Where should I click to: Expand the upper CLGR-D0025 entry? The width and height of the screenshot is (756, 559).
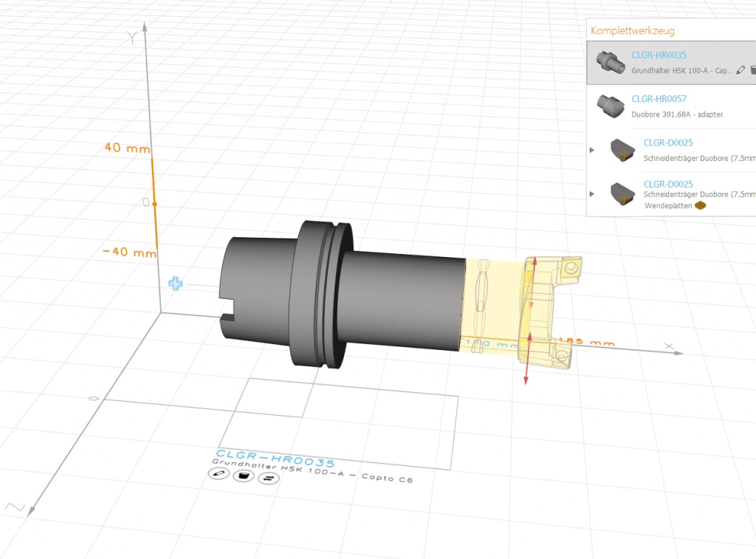pyautogui.click(x=592, y=150)
